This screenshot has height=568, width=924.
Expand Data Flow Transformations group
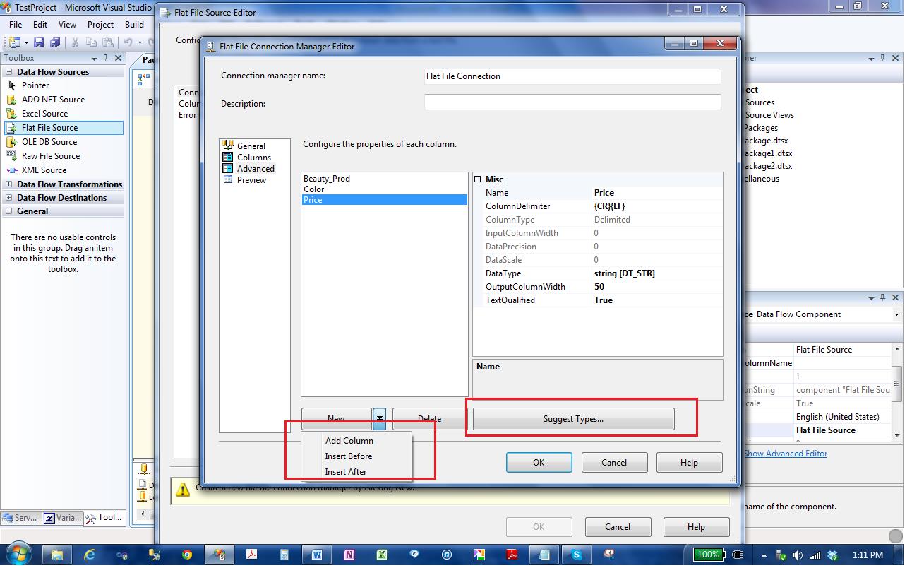pos(9,184)
